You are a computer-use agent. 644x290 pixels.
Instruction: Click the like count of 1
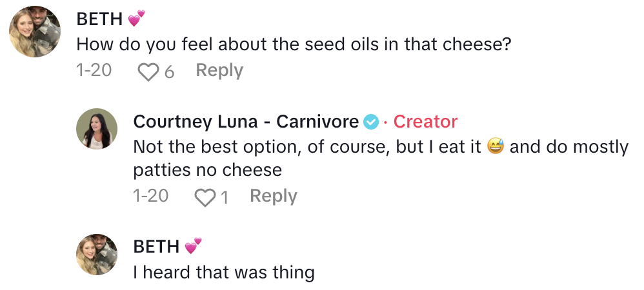[x=225, y=197]
